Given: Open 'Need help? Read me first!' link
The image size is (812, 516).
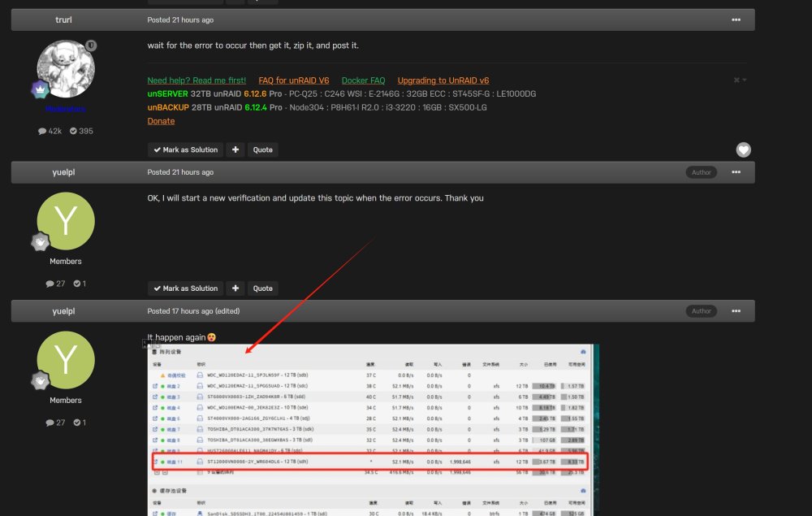Looking at the screenshot, I should click(x=197, y=80).
